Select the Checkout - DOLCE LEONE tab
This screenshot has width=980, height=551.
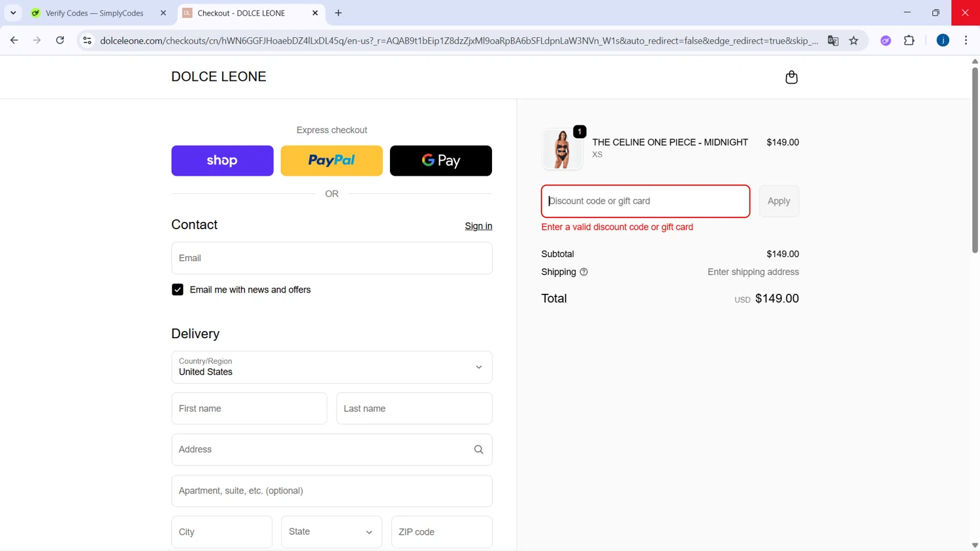coord(241,13)
